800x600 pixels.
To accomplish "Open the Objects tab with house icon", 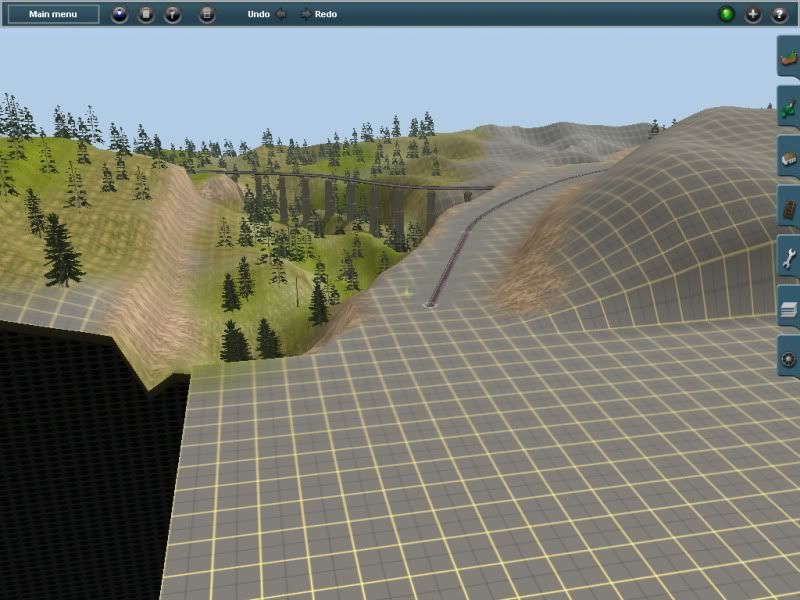I will click(x=788, y=157).
